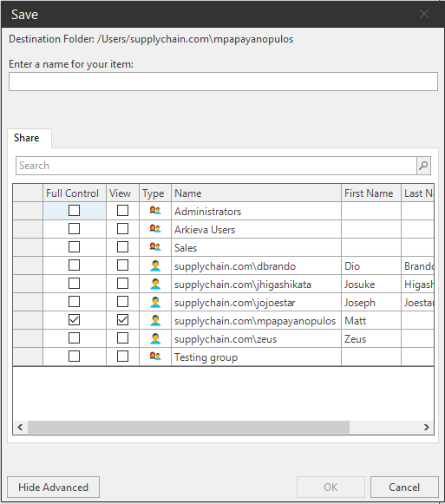The width and height of the screenshot is (445, 504).
Task: Click the search magnifier icon
Action: tap(423, 166)
